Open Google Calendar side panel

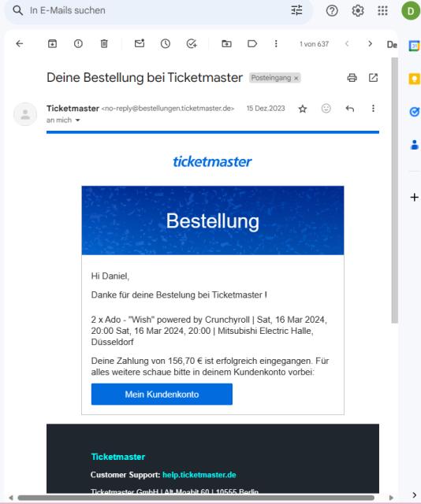[414, 46]
